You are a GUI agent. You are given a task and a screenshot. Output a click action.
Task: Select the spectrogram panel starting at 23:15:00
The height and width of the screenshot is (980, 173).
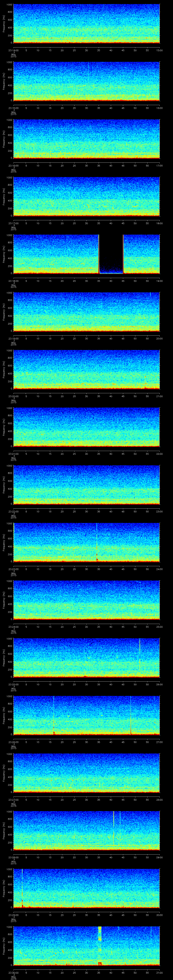[86, 81]
